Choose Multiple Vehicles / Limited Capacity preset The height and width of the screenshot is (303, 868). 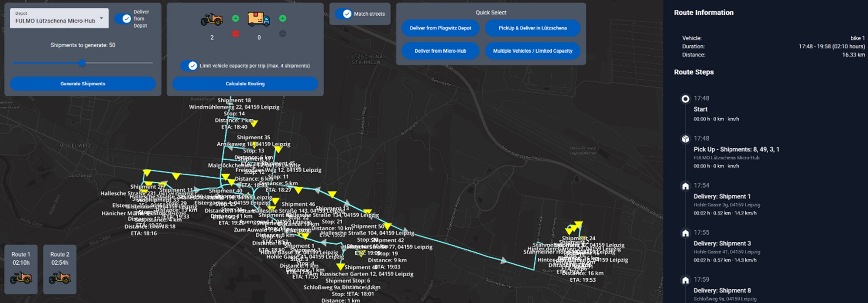click(x=532, y=51)
